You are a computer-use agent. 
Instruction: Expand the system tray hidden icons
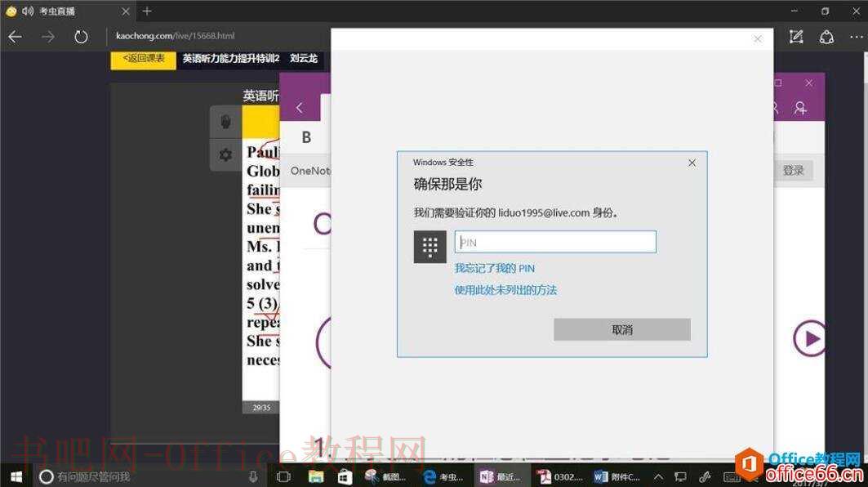coord(659,476)
